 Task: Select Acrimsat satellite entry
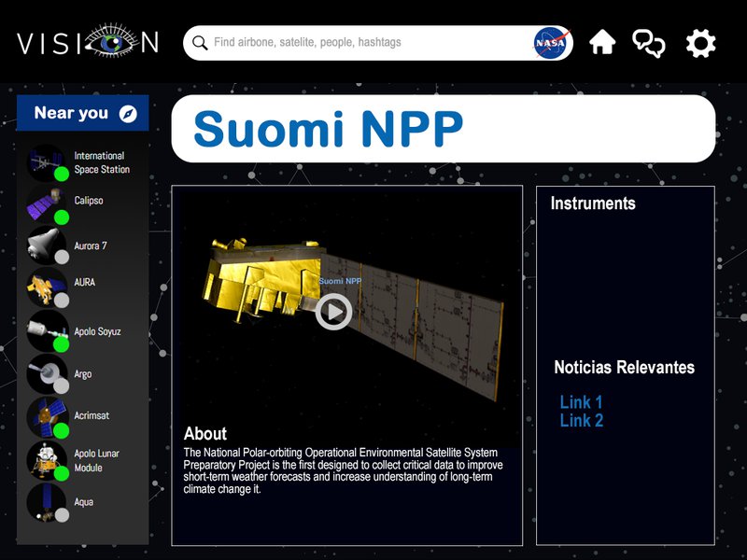click(x=47, y=416)
